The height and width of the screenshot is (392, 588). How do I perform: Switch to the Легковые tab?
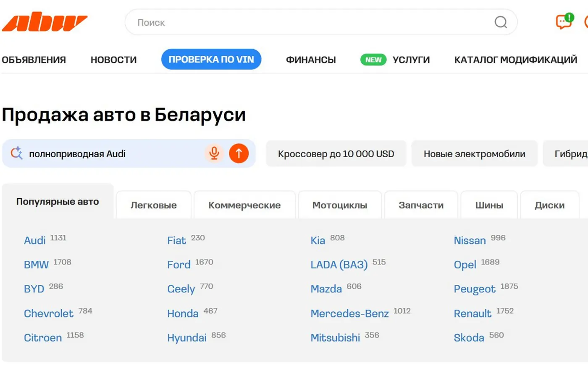pos(153,205)
